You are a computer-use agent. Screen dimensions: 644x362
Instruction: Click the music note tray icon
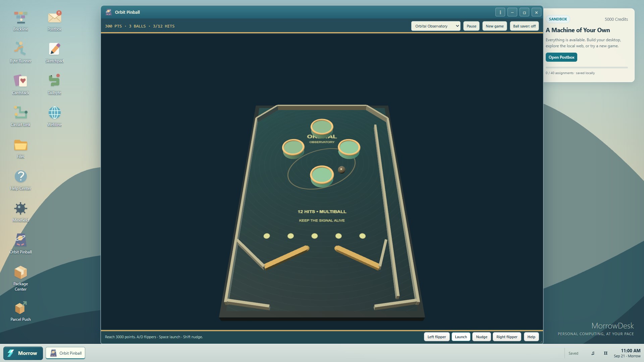click(593, 353)
